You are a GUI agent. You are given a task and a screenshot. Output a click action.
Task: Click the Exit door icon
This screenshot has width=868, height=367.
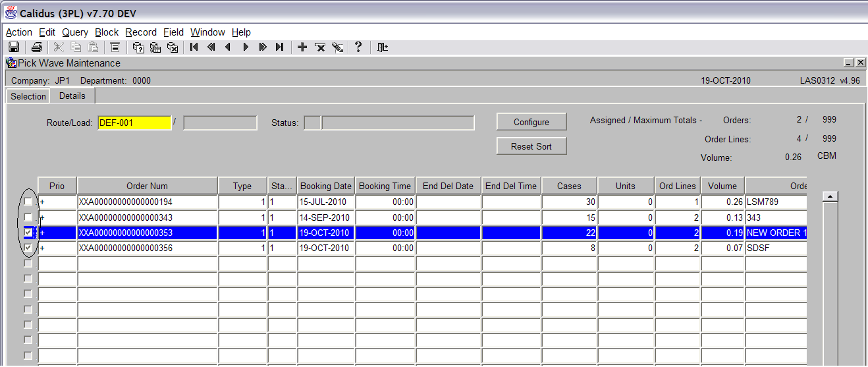(383, 47)
